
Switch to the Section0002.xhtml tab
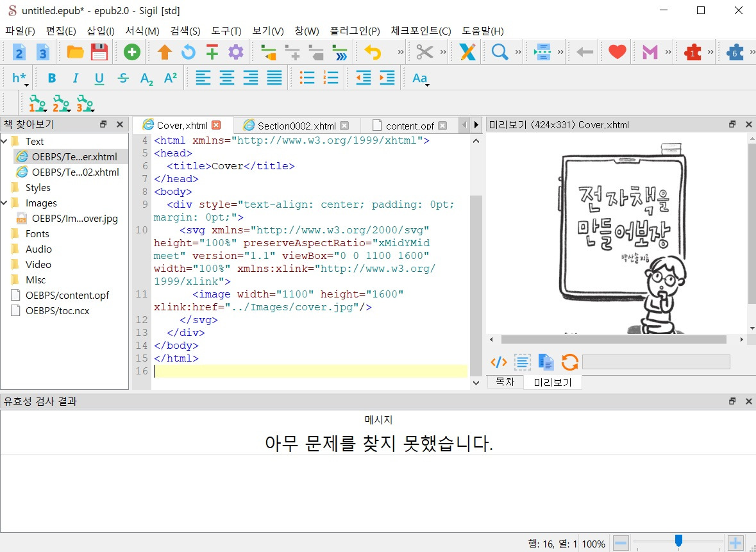(296, 126)
